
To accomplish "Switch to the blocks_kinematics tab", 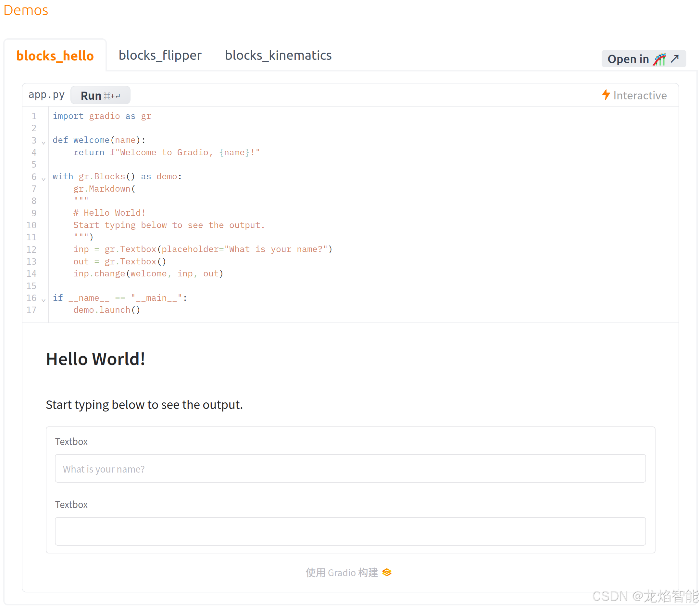I will click(x=278, y=55).
